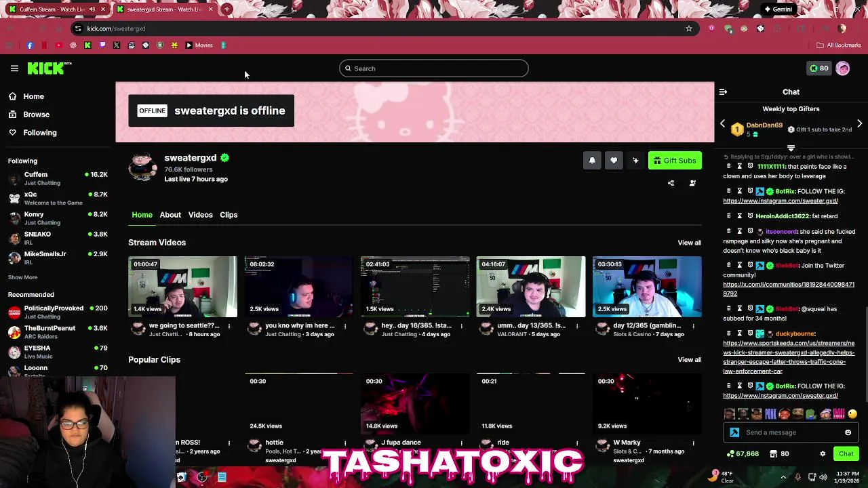Mute the Cuffem Stream tab audio

click(x=92, y=9)
